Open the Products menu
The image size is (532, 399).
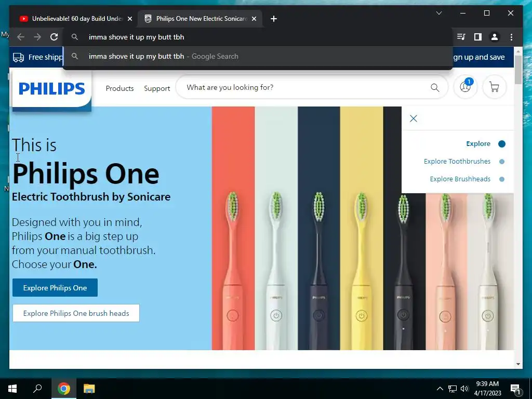click(120, 88)
